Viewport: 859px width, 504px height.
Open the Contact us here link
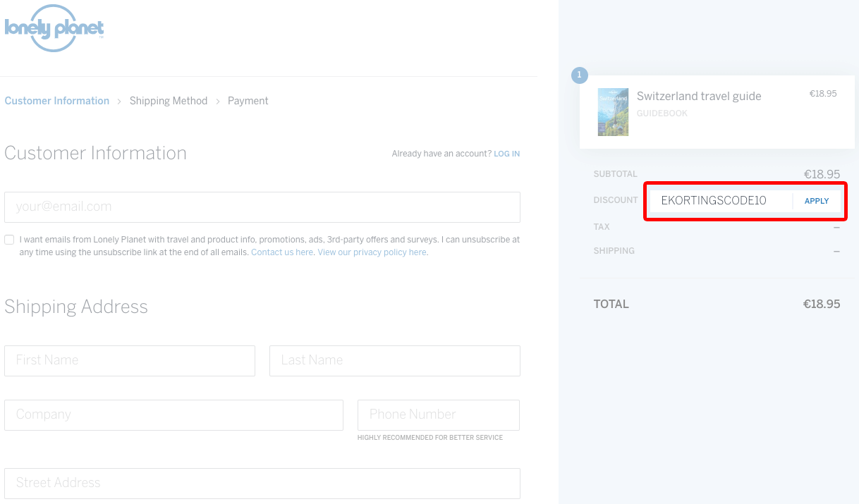pyautogui.click(x=282, y=252)
